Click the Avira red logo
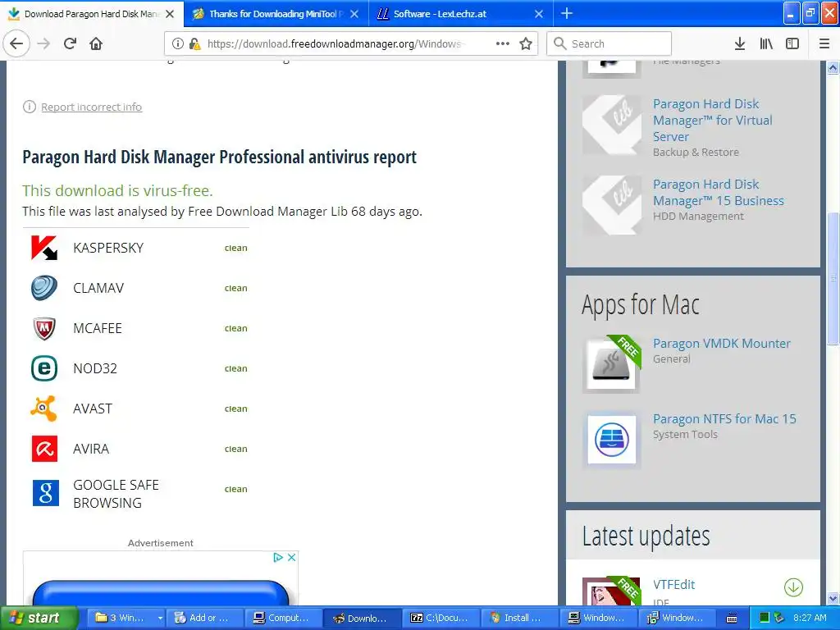 coord(44,449)
